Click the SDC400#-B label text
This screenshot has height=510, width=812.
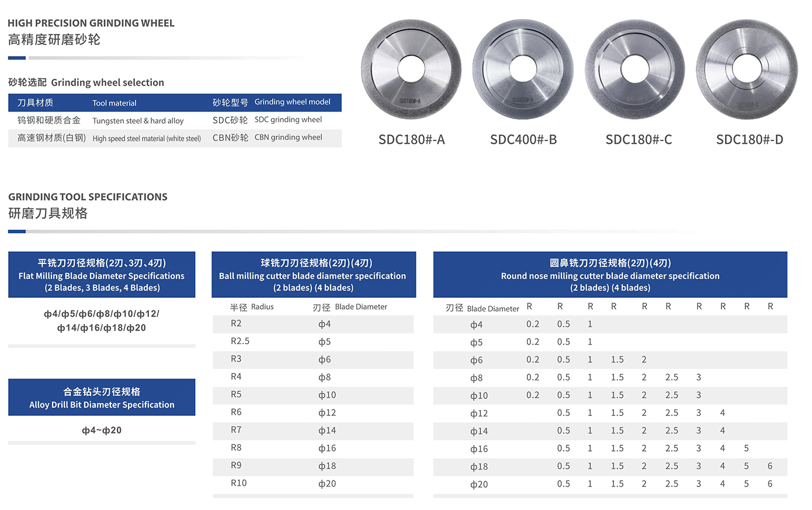click(523, 139)
